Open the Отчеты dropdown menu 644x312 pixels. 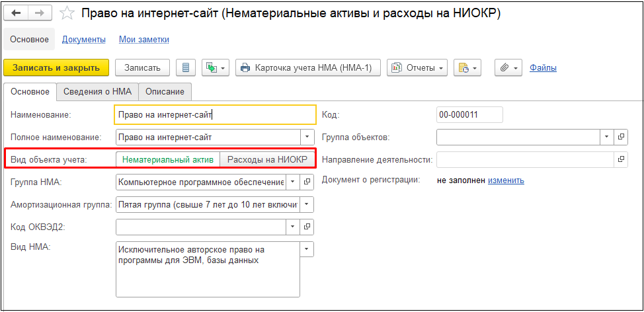click(417, 67)
